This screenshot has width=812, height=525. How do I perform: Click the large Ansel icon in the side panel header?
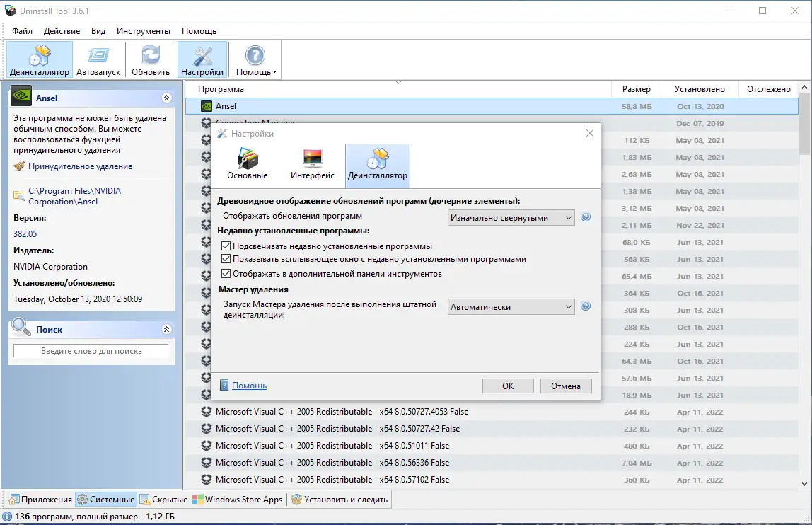click(x=21, y=96)
